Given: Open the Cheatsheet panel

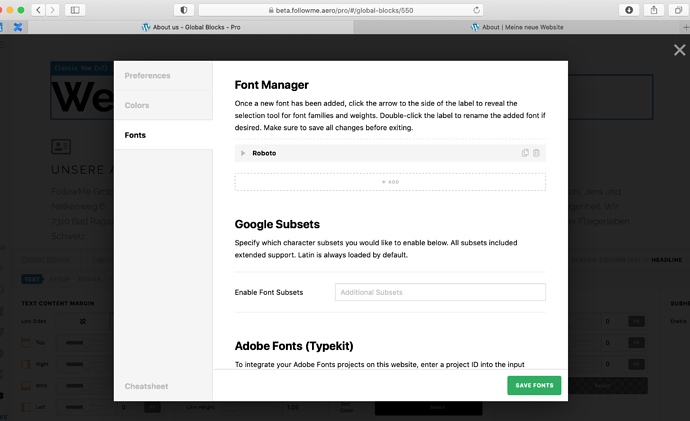Looking at the screenshot, I should tap(147, 386).
